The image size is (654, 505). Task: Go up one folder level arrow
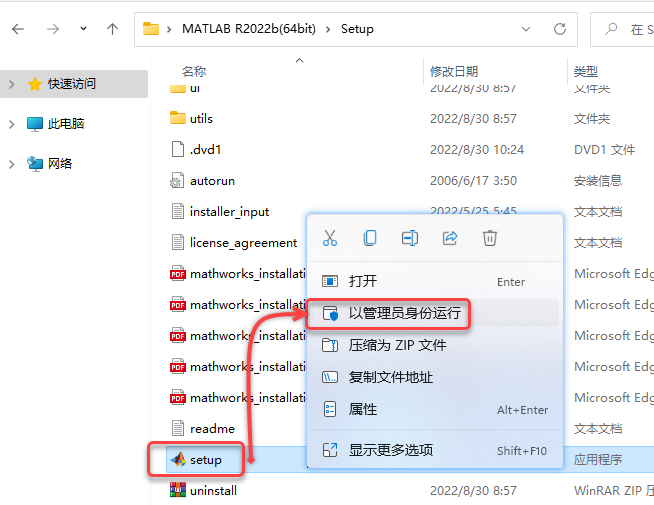point(112,29)
